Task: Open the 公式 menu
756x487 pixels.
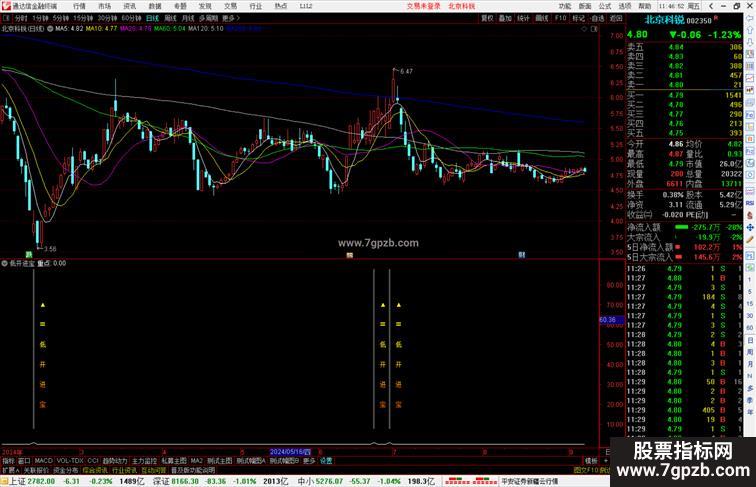Action: tap(605, 6)
